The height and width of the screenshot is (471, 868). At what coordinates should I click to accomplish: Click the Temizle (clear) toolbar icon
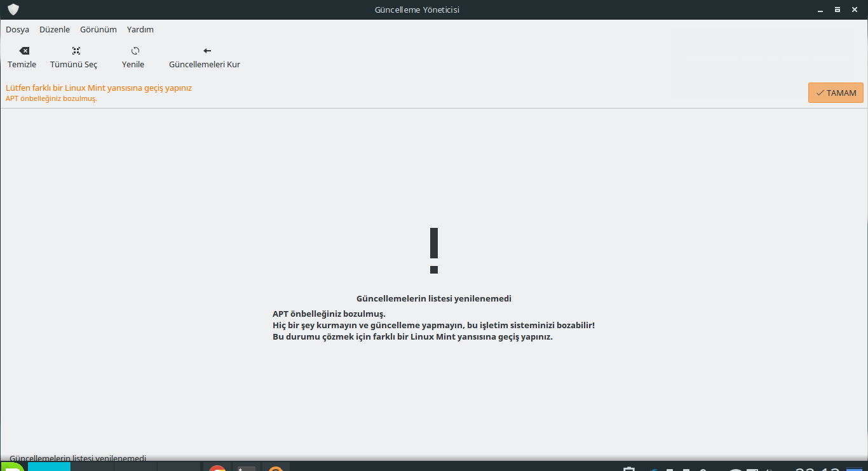click(24, 51)
